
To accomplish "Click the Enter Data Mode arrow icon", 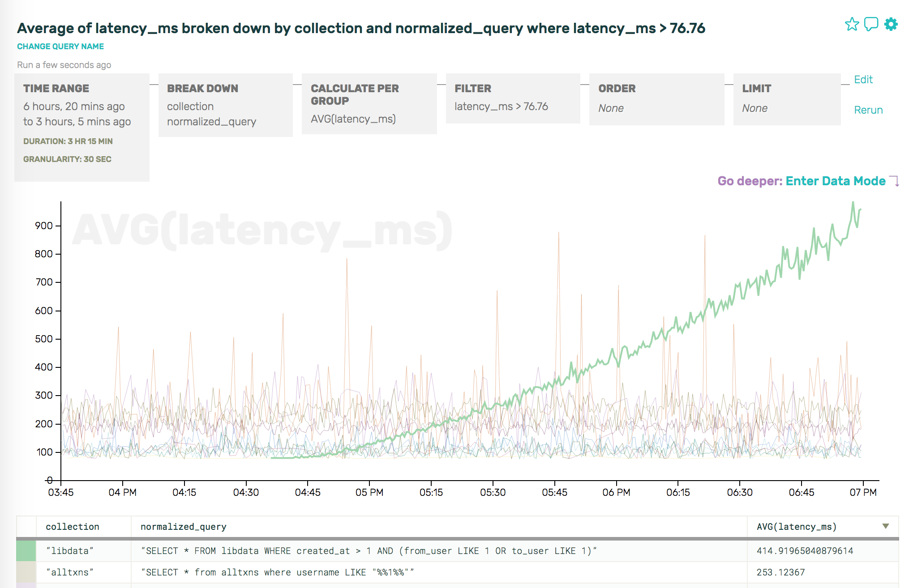I will coord(895,181).
